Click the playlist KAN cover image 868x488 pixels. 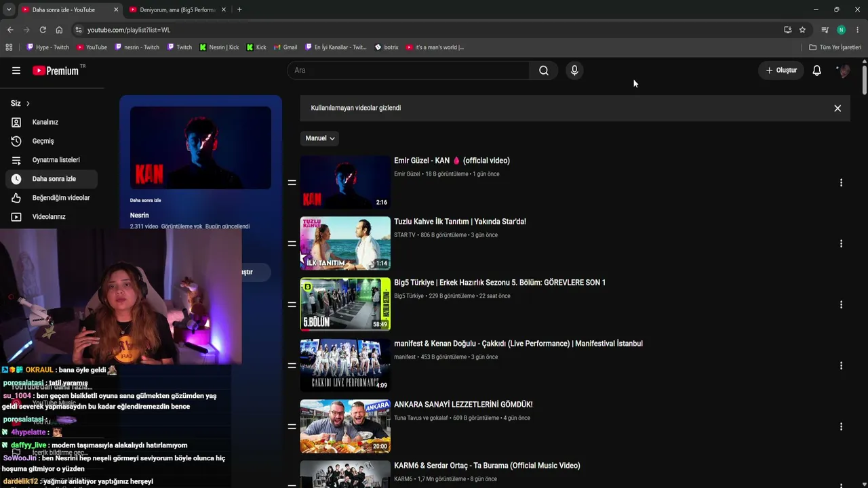(x=201, y=148)
